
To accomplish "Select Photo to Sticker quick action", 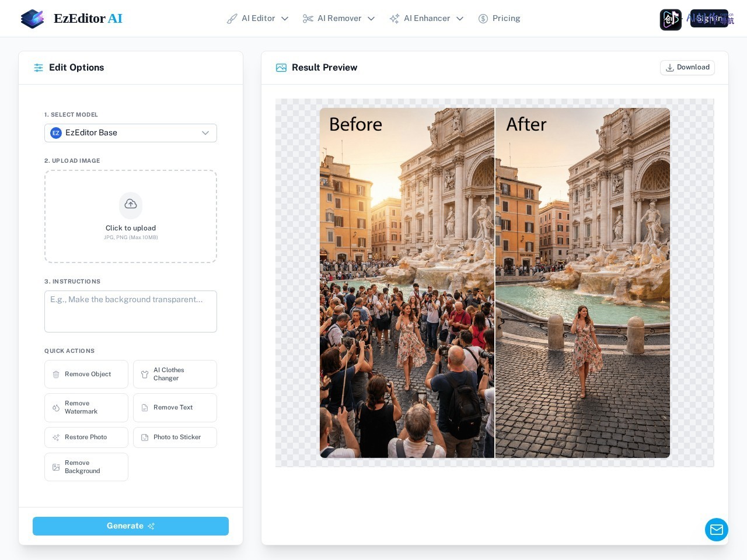I will pyautogui.click(x=175, y=437).
